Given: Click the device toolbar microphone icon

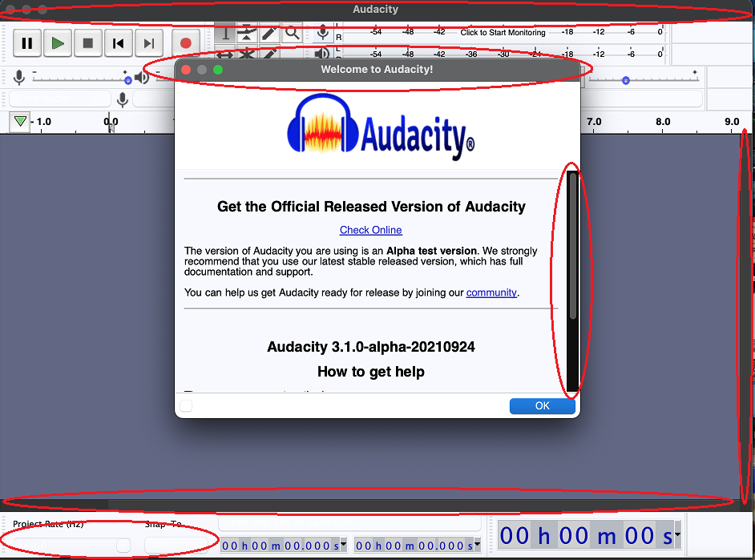Looking at the screenshot, I should (x=123, y=99).
